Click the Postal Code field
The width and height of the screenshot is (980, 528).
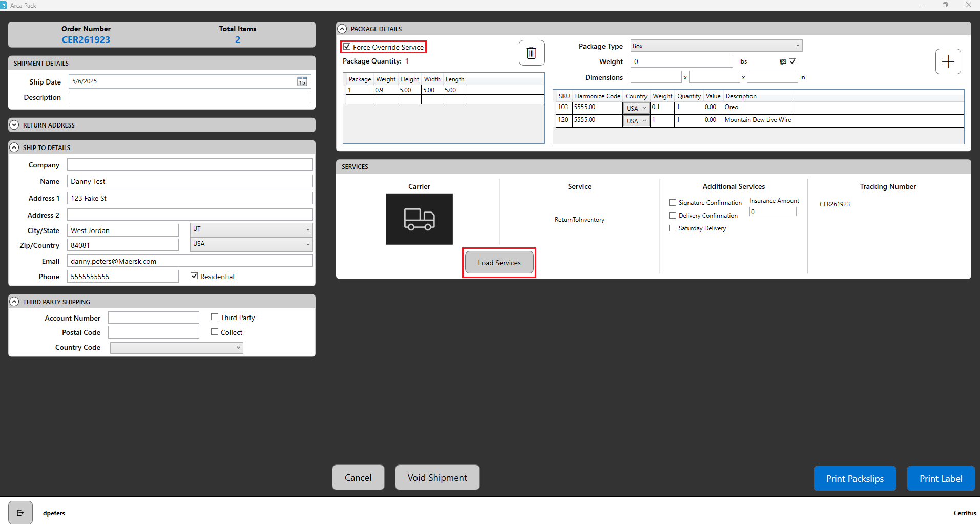coord(154,332)
